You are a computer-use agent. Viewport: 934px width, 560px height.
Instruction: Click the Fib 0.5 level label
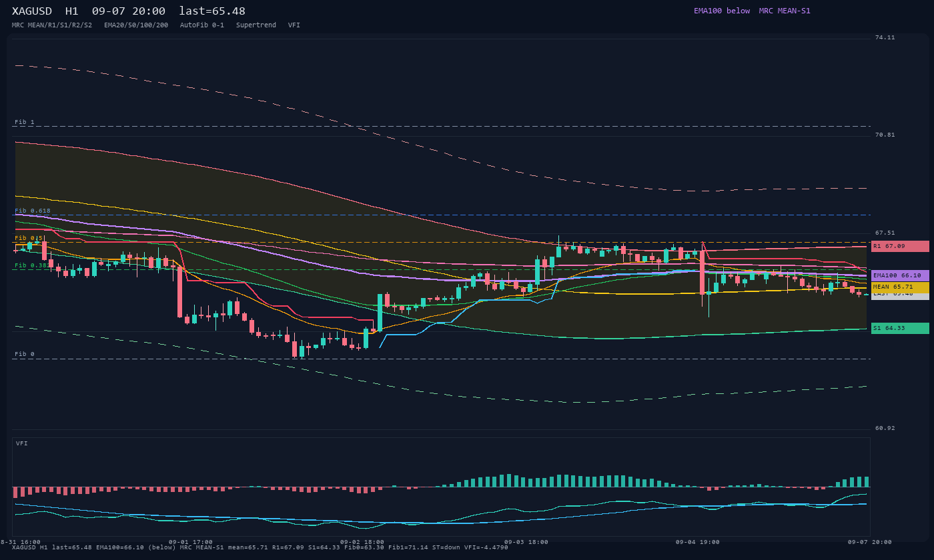tap(29, 238)
